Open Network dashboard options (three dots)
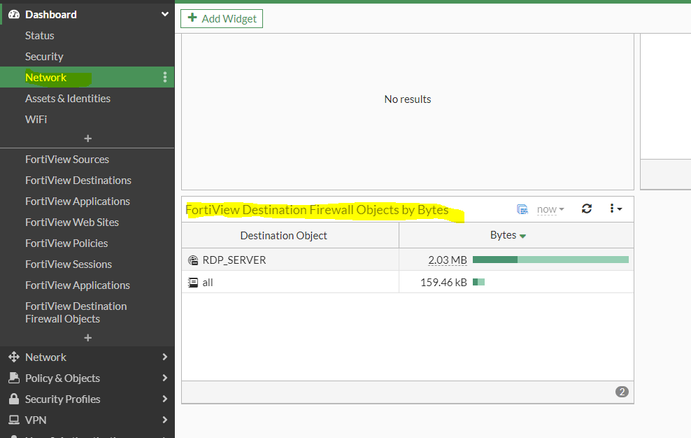 click(x=165, y=78)
